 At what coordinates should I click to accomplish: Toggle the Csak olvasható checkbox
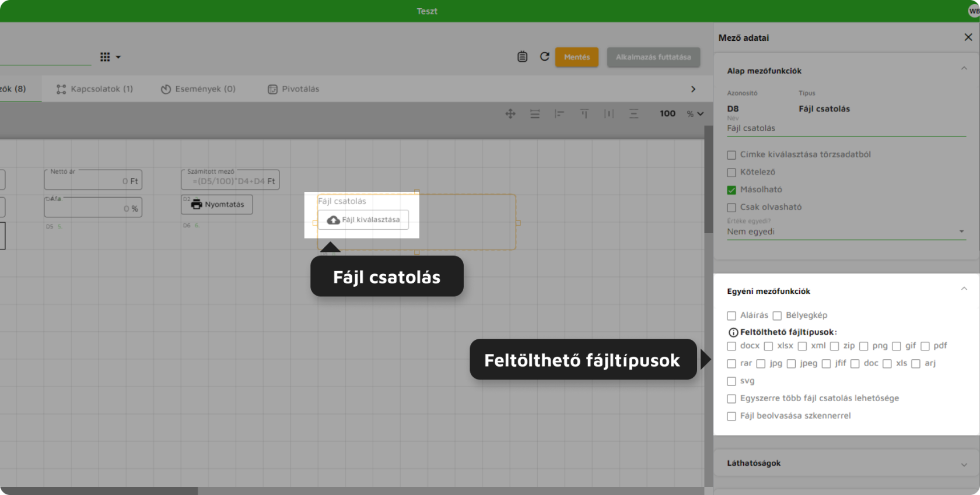[x=731, y=208]
